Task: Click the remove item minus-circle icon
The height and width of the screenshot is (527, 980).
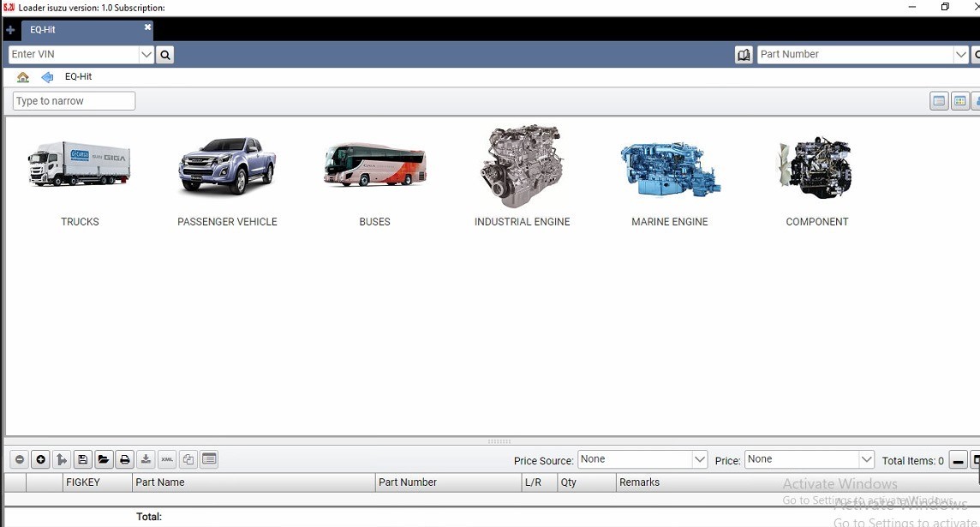Action: (x=20, y=459)
